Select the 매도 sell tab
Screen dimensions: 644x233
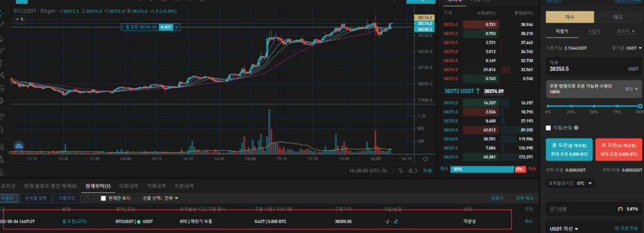tap(618, 17)
